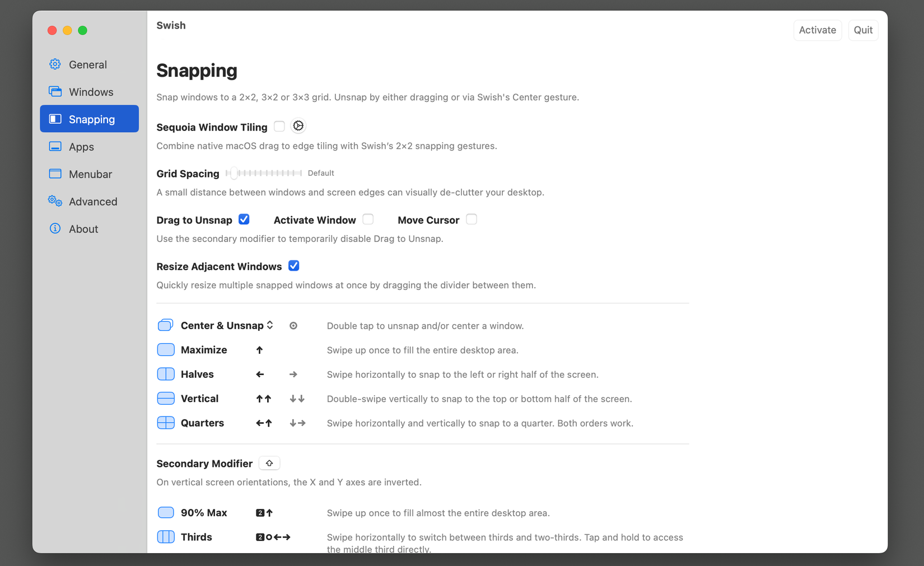
Task: Adjust the Grid Spacing slider
Action: (x=234, y=173)
